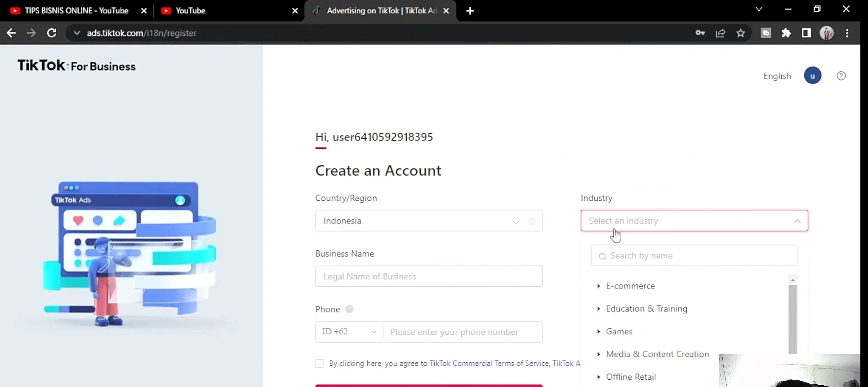Change language from English

pos(777,76)
